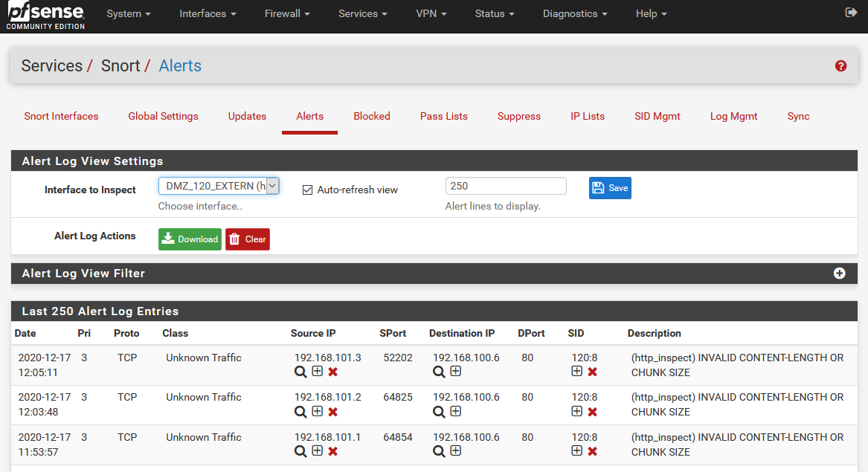868x472 pixels.
Task: Click SPort value 52202
Action: pos(398,358)
